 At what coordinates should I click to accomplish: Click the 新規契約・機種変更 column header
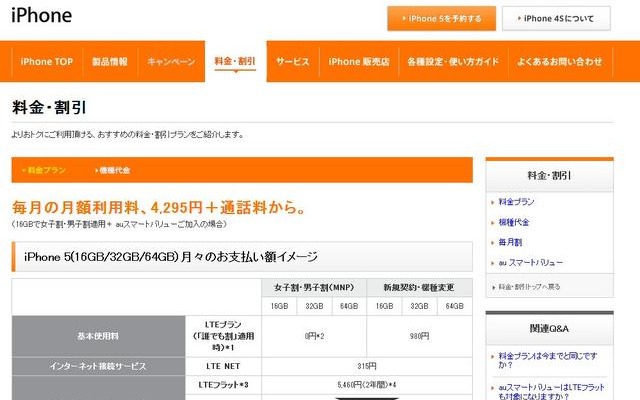[419, 288]
